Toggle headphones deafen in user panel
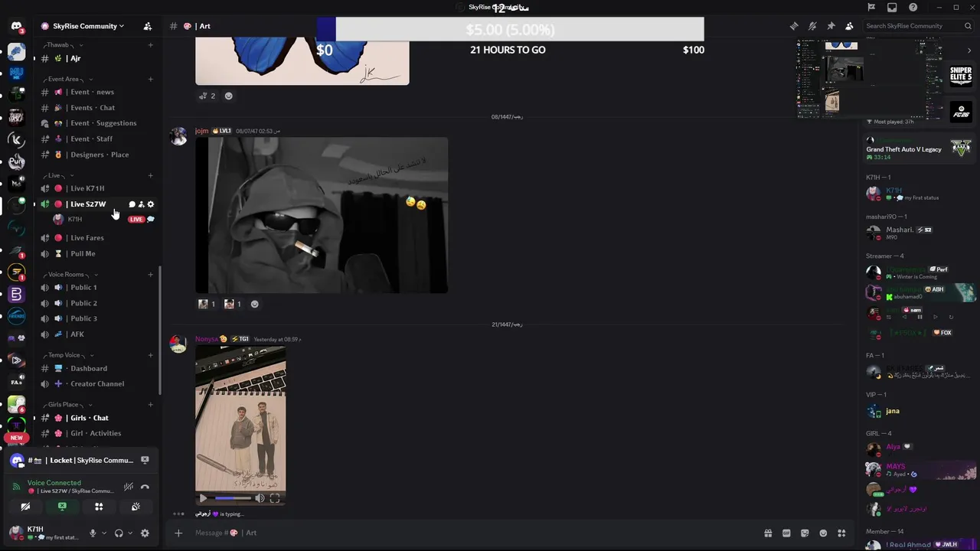The height and width of the screenshot is (551, 980). (x=119, y=533)
